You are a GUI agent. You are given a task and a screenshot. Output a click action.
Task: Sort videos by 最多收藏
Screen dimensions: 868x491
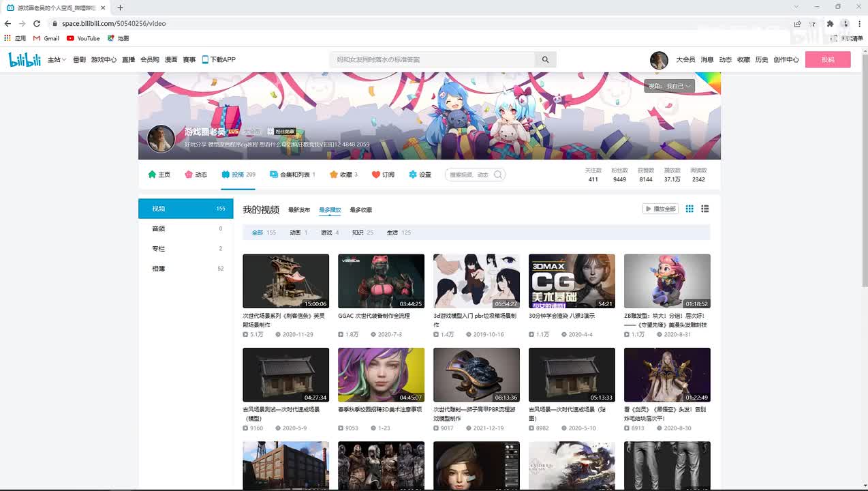click(361, 210)
